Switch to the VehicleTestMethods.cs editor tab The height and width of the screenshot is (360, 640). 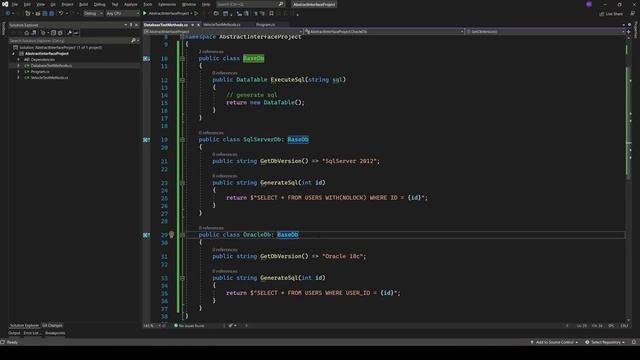pyautogui.click(x=222, y=25)
